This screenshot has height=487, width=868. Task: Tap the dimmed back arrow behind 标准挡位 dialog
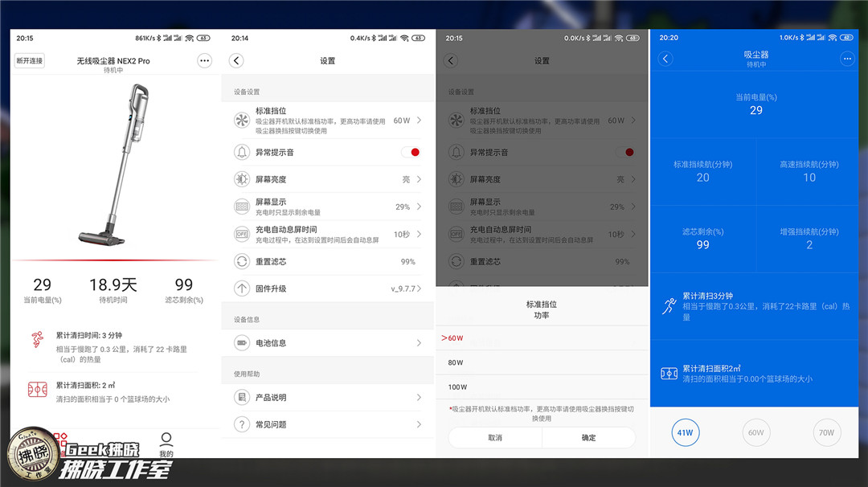coord(451,61)
